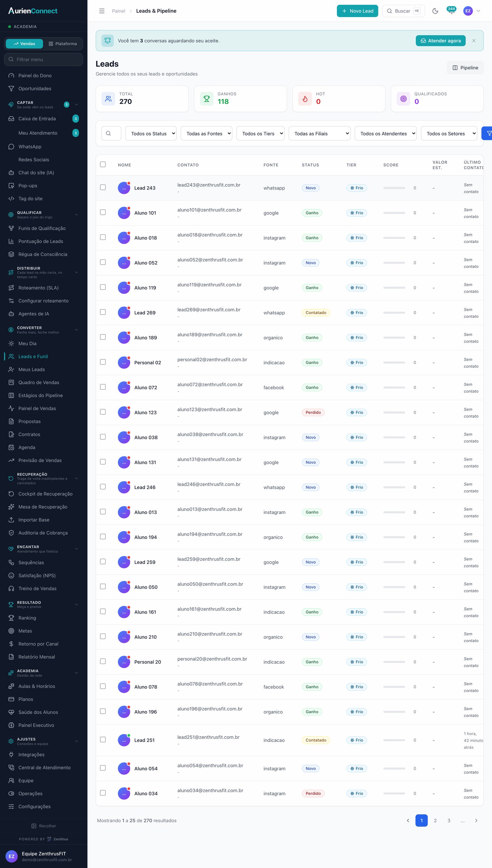Open notifications icon with 344 badge
Screen dimensions: 492x868
[x=451, y=11]
